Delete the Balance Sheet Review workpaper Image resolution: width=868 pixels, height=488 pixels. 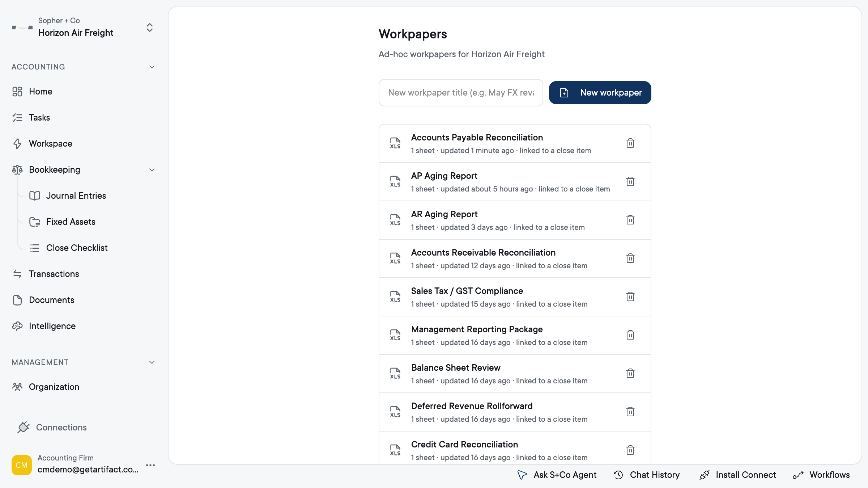pos(630,373)
